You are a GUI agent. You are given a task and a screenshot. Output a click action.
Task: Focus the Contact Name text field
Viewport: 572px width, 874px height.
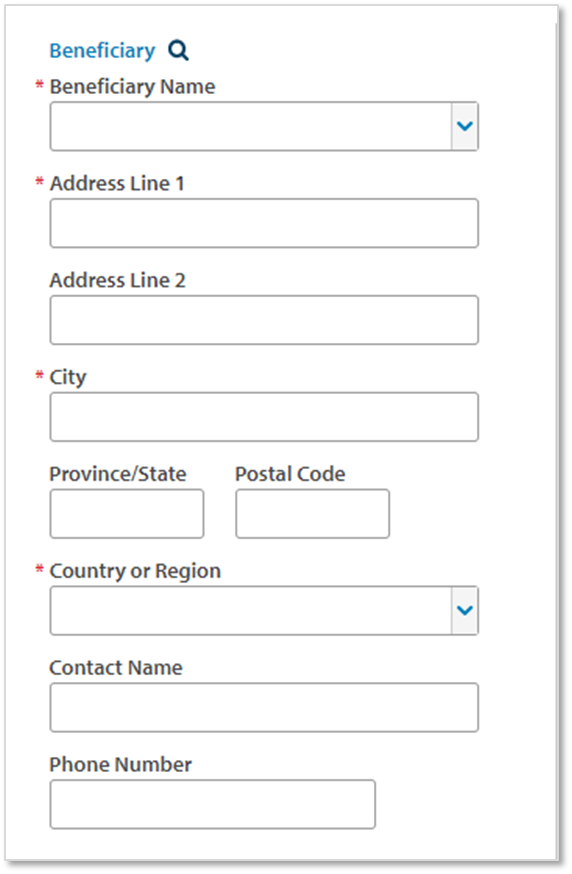click(264, 707)
